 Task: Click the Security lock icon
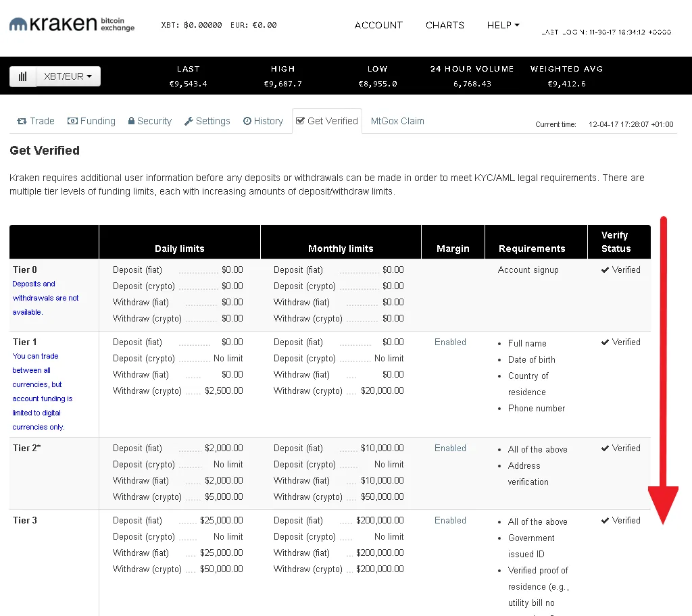[131, 120]
